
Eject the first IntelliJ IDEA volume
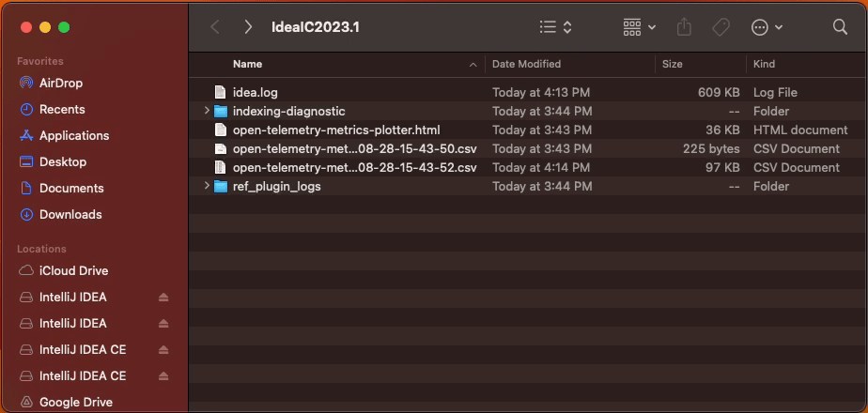click(163, 298)
